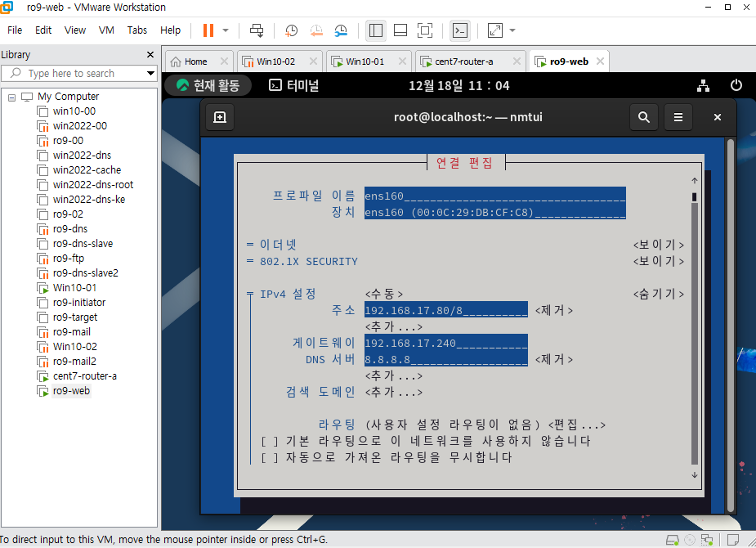Click the gateway field 192.168.17.240

point(446,343)
